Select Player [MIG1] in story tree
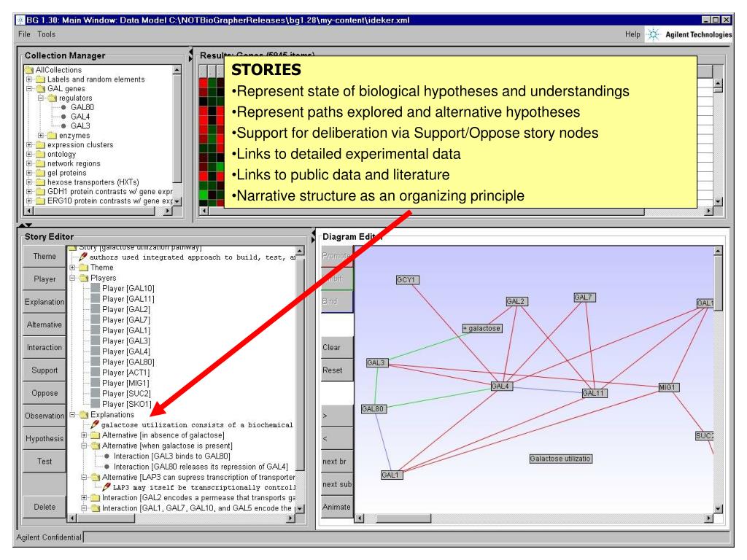Viewport: 747px width, 560px height. click(125, 384)
